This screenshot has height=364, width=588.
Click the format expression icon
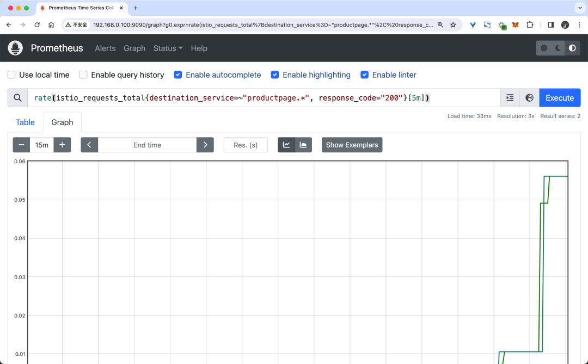pyautogui.click(x=510, y=98)
